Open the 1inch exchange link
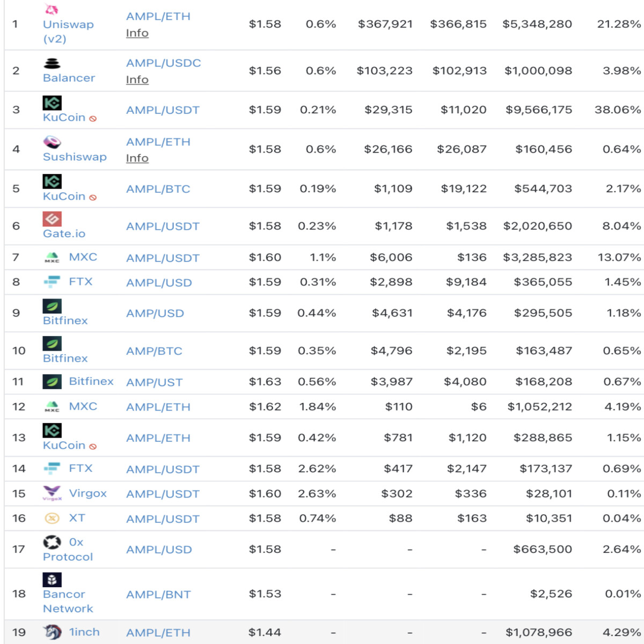The width and height of the screenshot is (644, 644). pyautogui.click(x=84, y=632)
